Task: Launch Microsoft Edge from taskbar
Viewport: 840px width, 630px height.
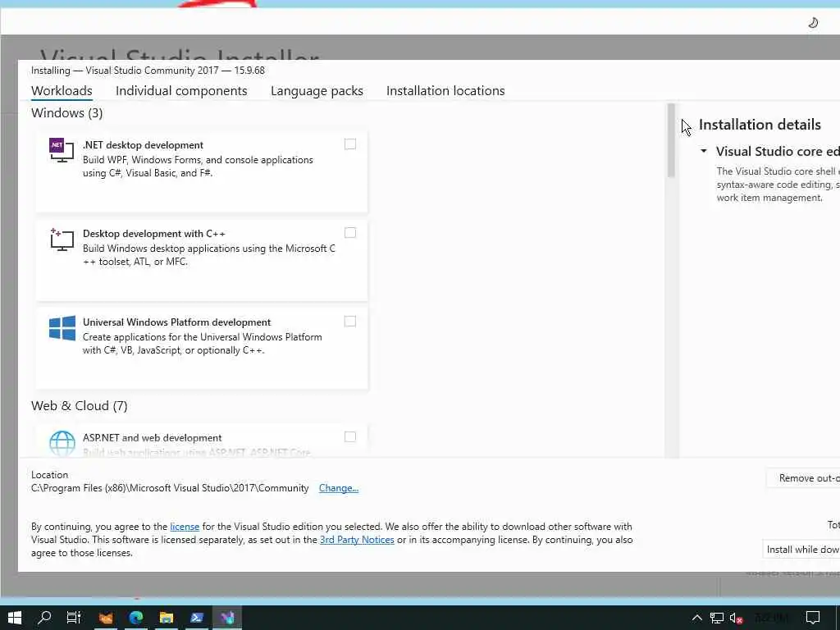Action: pos(136,618)
